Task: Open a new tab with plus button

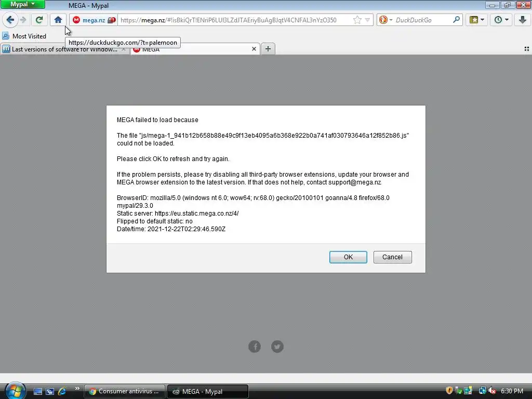Action: tap(268, 49)
